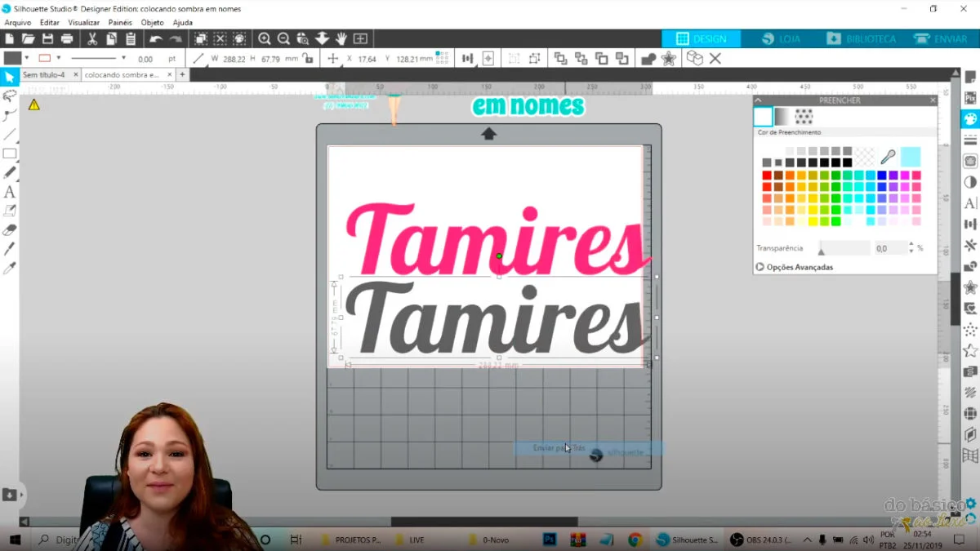Adjust the transparency stepper arrows
This screenshot has height=551, width=980.
coord(910,247)
